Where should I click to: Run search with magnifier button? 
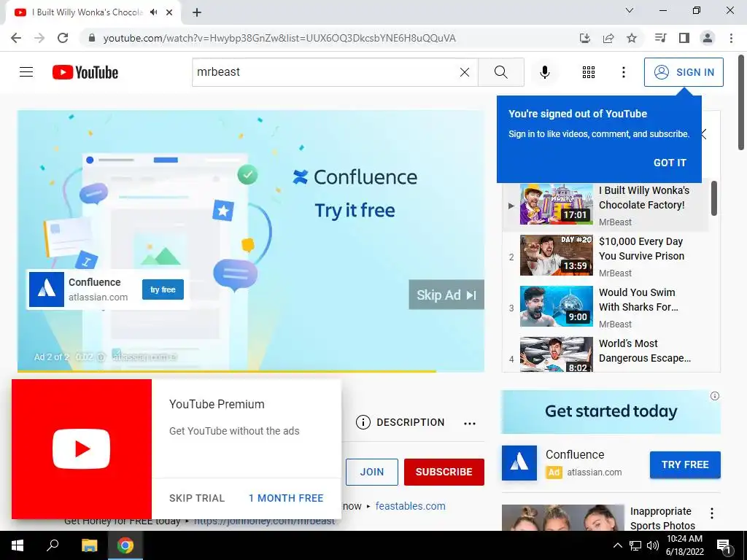pos(500,72)
